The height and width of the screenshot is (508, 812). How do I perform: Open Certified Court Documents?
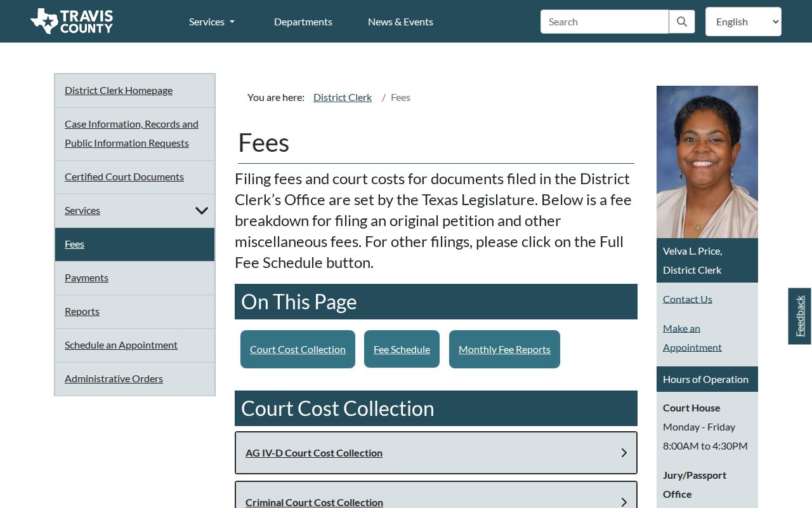coord(124,177)
